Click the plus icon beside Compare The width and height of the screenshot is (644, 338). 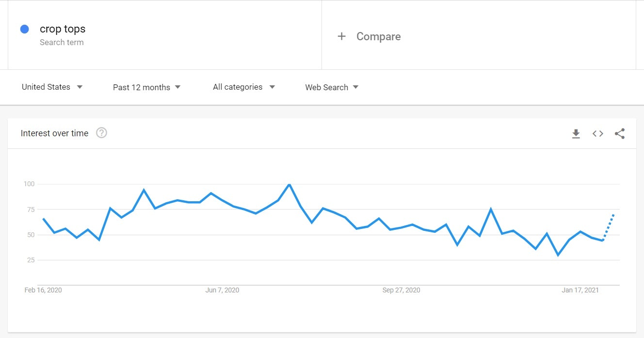[x=342, y=36]
